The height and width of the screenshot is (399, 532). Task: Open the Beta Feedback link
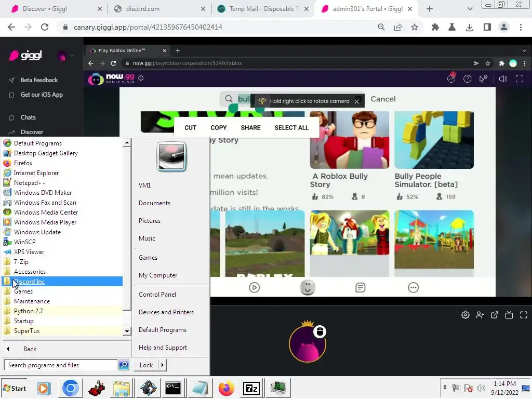(39, 80)
